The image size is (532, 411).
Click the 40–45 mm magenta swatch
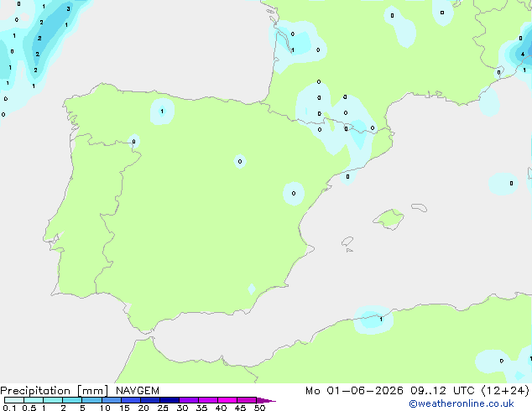tap(227, 400)
